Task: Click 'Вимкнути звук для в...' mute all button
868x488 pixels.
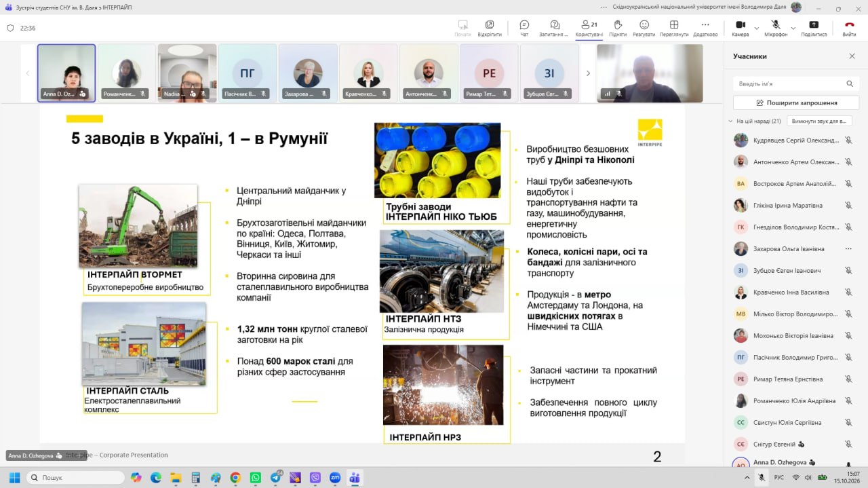Action: [x=820, y=121]
